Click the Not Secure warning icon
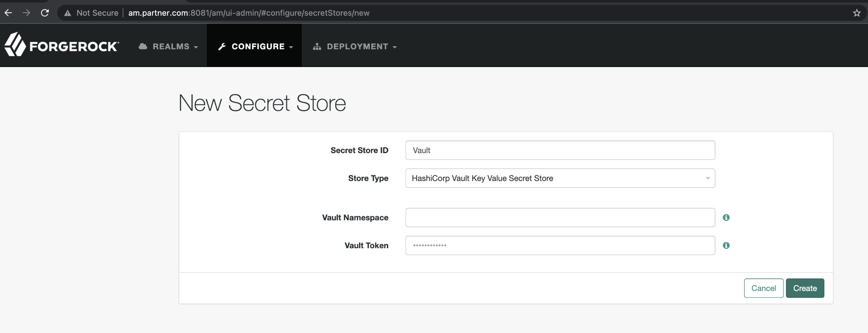This screenshot has width=868, height=333. 67,13
